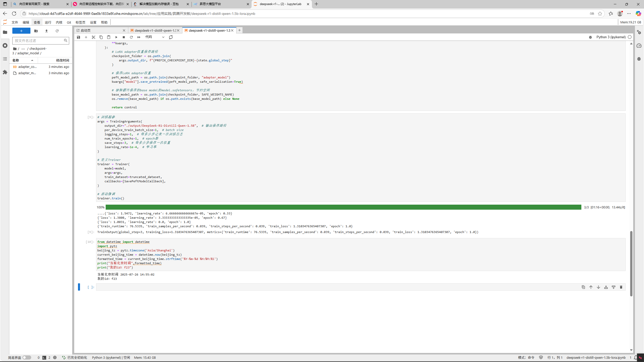Save the notebook with the save icon
Image resolution: width=644 pixels, height=362 pixels.
[x=78, y=37]
